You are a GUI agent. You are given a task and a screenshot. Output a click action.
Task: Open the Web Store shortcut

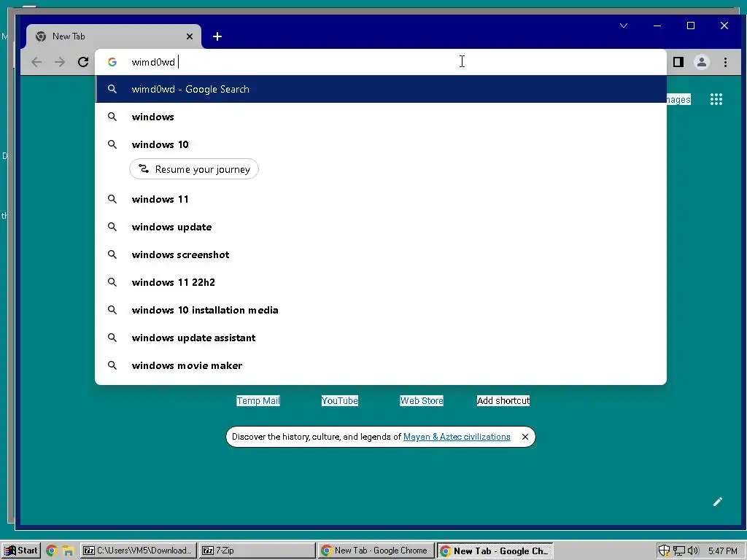(422, 400)
